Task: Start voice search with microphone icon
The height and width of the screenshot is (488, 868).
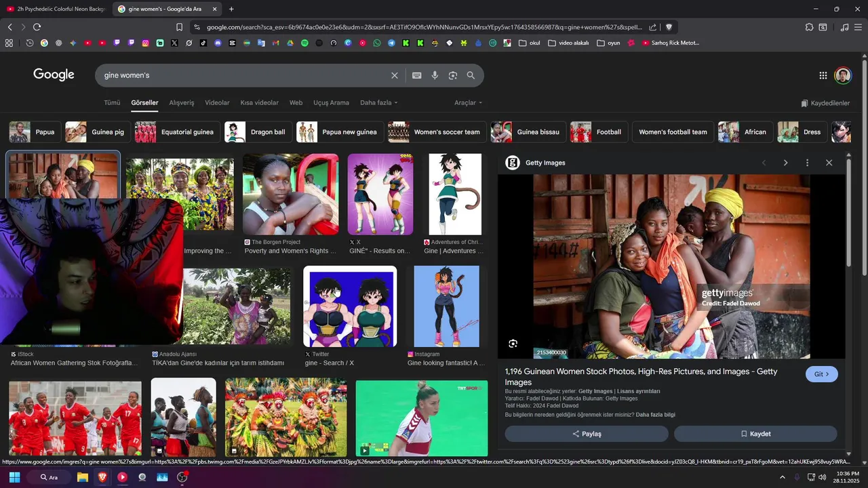Action: (x=435, y=75)
